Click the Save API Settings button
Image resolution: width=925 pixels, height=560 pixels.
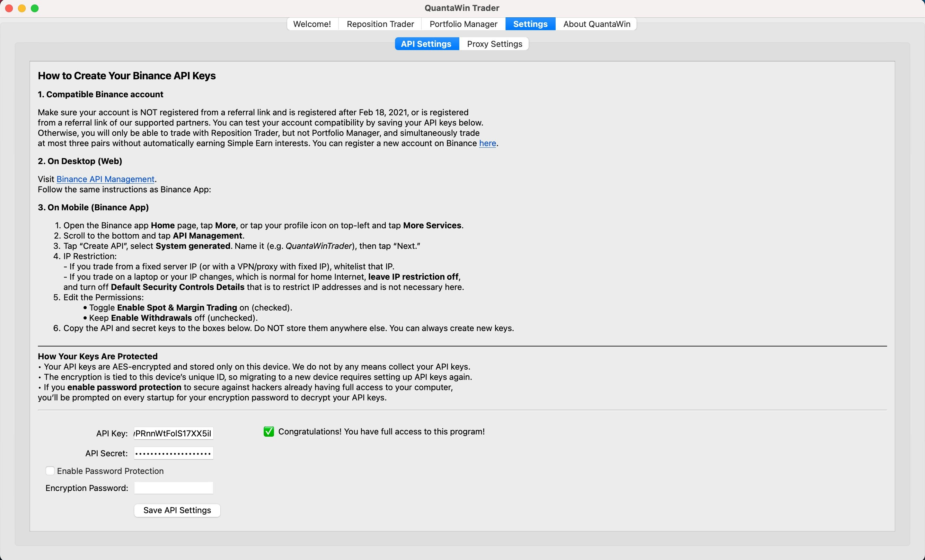pyautogui.click(x=177, y=511)
